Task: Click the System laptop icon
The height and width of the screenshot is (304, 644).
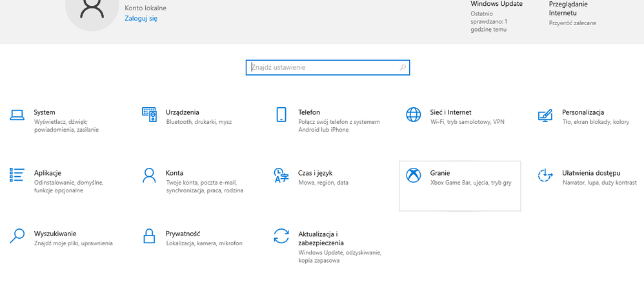Action: point(17,116)
